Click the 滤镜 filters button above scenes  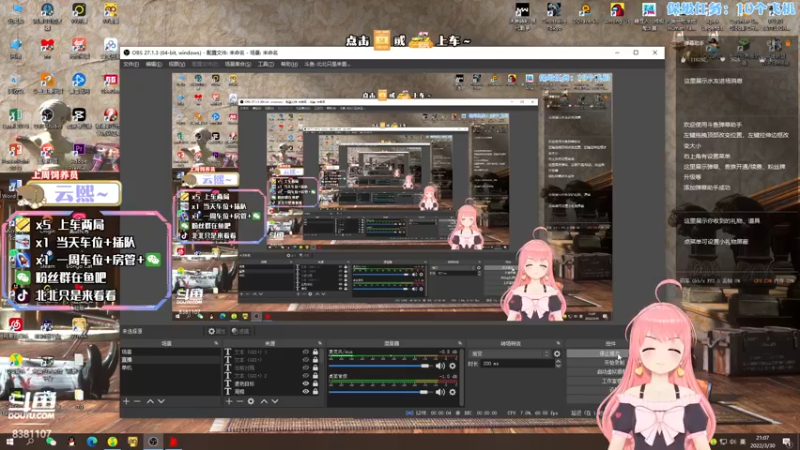pos(240,332)
